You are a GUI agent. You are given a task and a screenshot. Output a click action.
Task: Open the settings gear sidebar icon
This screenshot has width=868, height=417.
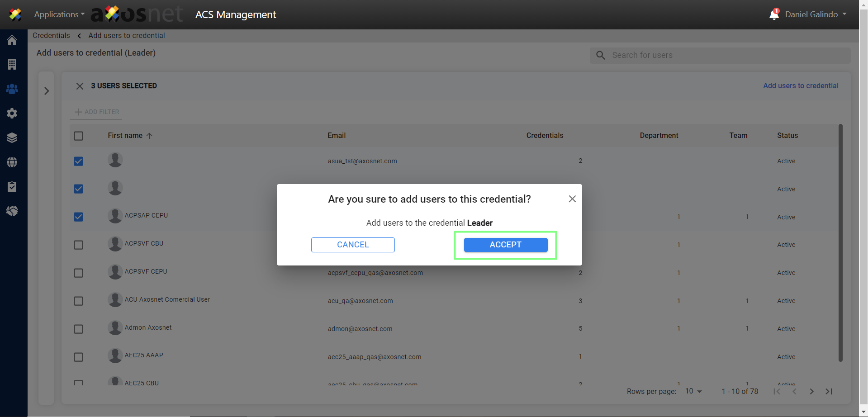pyautogui.click(x=12, y=114)
